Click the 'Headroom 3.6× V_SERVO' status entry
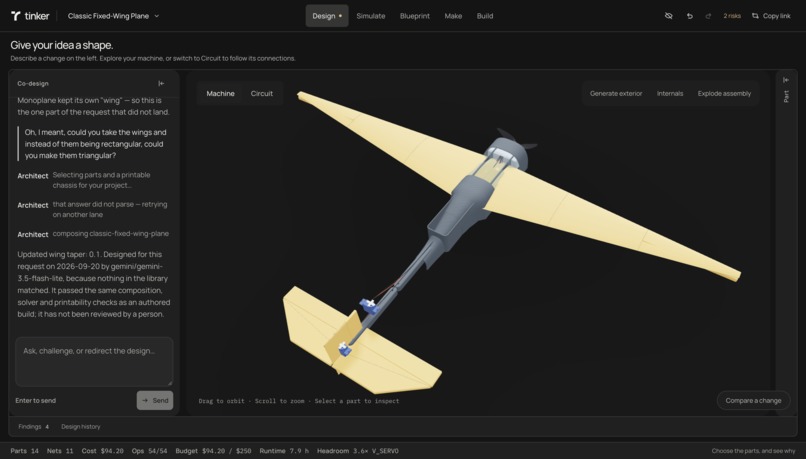The image size is (806, 459). pos(357,451)
